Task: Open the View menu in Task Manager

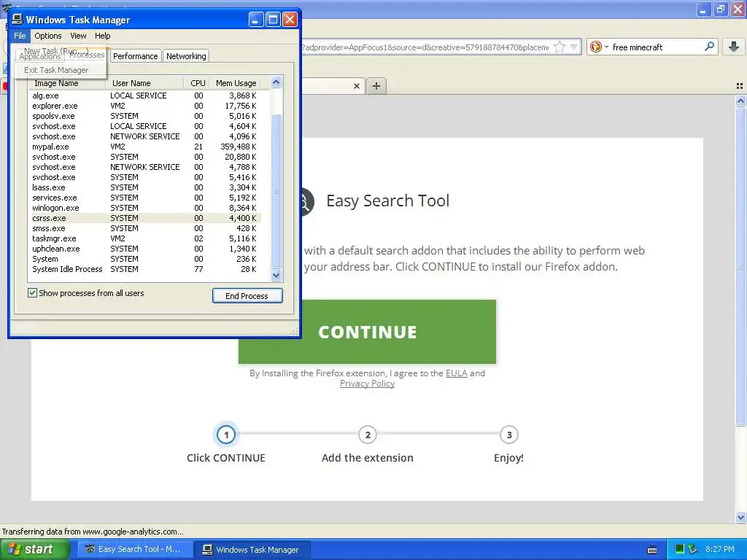Action: (x=78, y=36)
